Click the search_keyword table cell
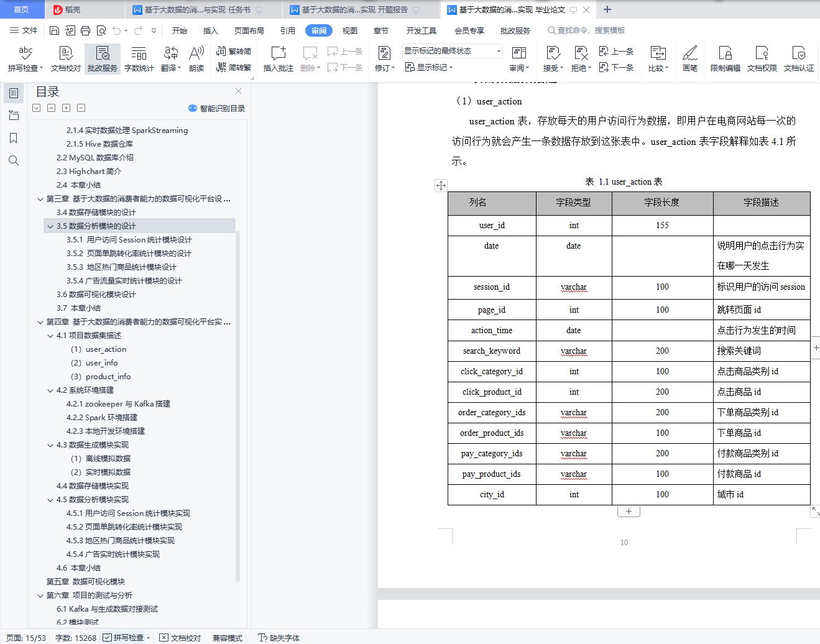The width and height of the screenshot is (820, 644). click(492, 351)
